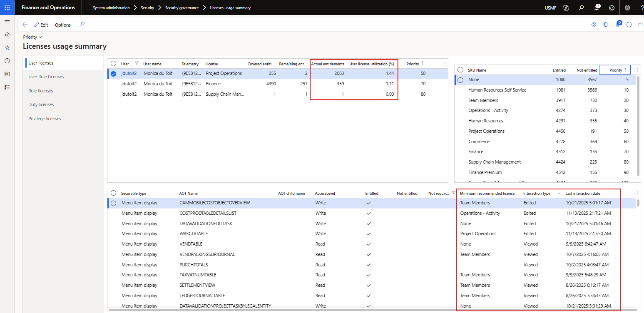The width and height of the screenshot is (644, 313).
Task: Click Security governance in the breadcrumb
Action: tap(182, 8)
